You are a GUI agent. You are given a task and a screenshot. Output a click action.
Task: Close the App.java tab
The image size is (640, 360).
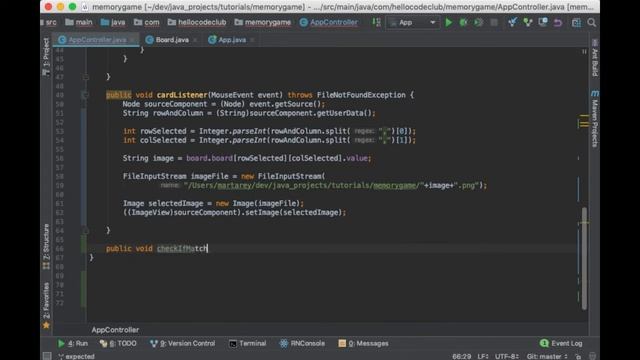tap(253, 40)
